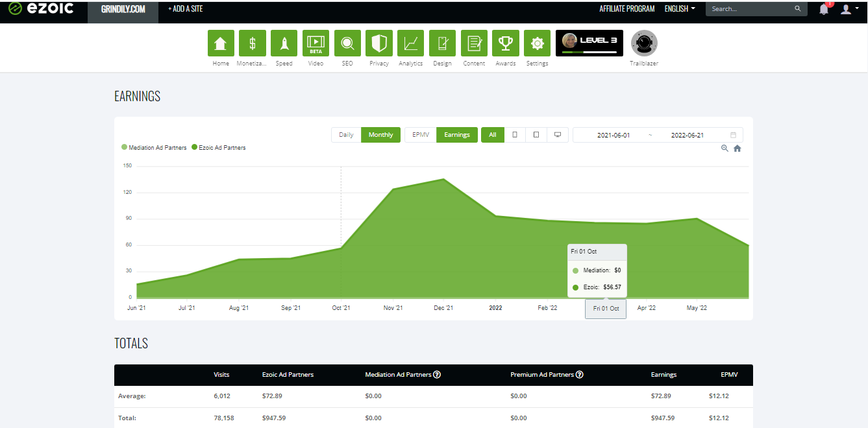
Task: Show EPMV in the chart
Action: click(x=421, y=135)
